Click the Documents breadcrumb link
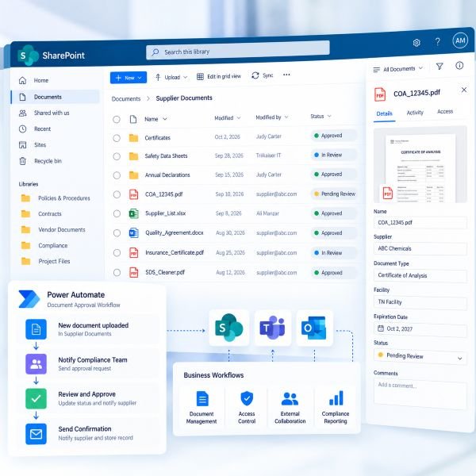The image size is (476, 476). [x=126, y=99]
